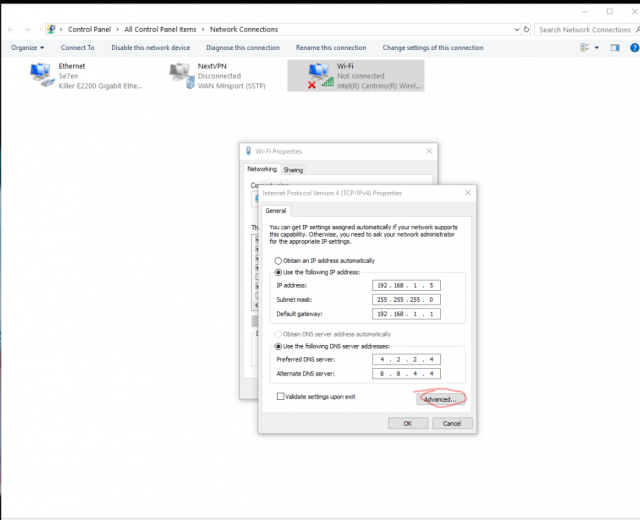This screenshot has height=520, width=640.
Task: Select Obtain an IP address automatically
Action: (279, 260)
